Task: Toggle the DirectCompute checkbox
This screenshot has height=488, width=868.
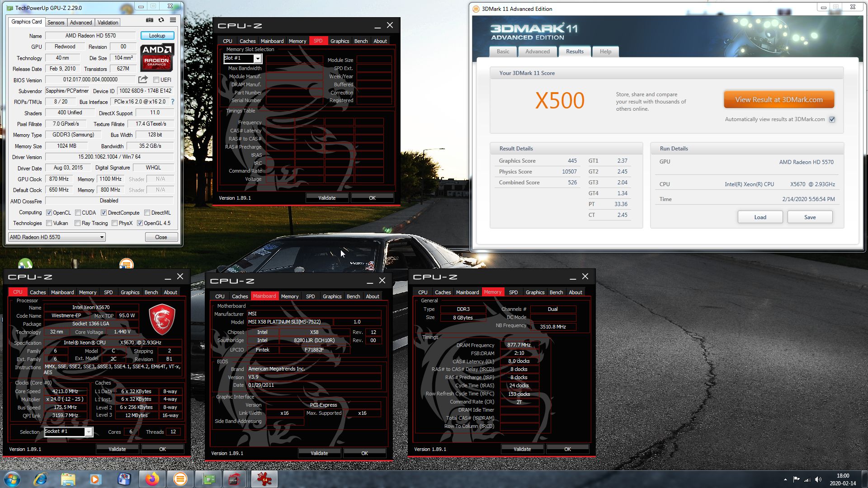Action: (104, 213)
